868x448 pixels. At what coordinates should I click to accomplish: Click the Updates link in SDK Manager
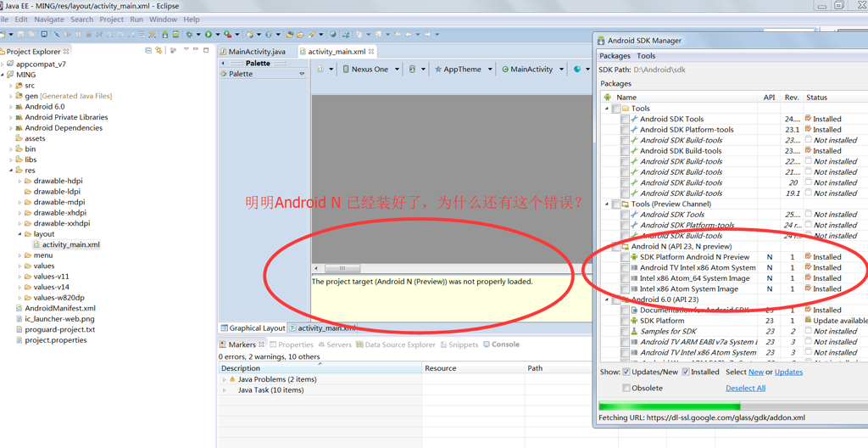(x=788, y=372)
